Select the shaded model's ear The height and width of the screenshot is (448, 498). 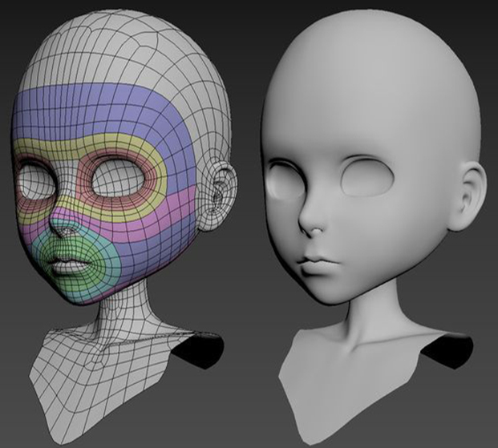(472, 195)
